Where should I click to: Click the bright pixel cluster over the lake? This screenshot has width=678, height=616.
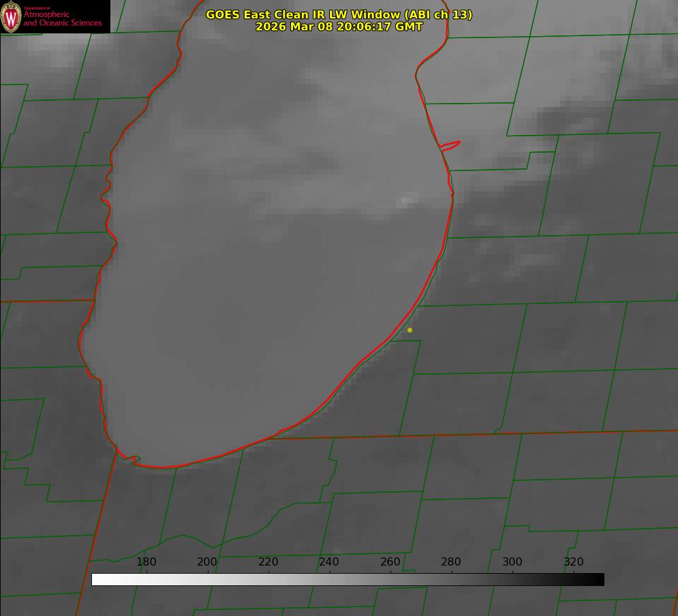pyautogui.click(x=407, y=201)
